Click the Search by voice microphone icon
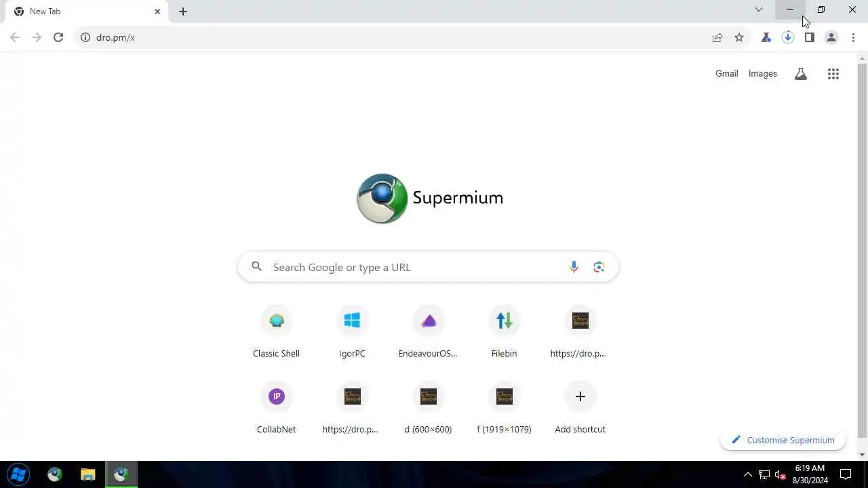The image size is (868, 488). [574, 267]
